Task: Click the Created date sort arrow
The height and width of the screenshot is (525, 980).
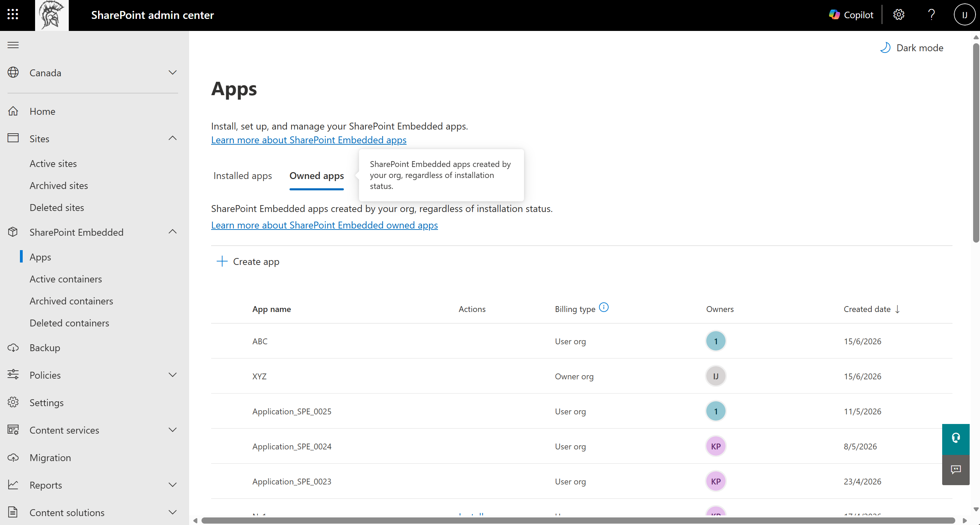Action: (897, 309)
